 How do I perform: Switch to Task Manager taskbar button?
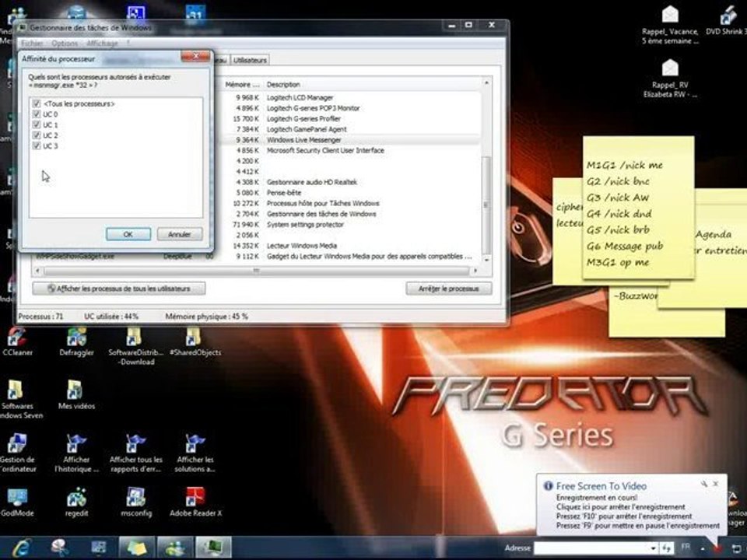pos(213,548)
